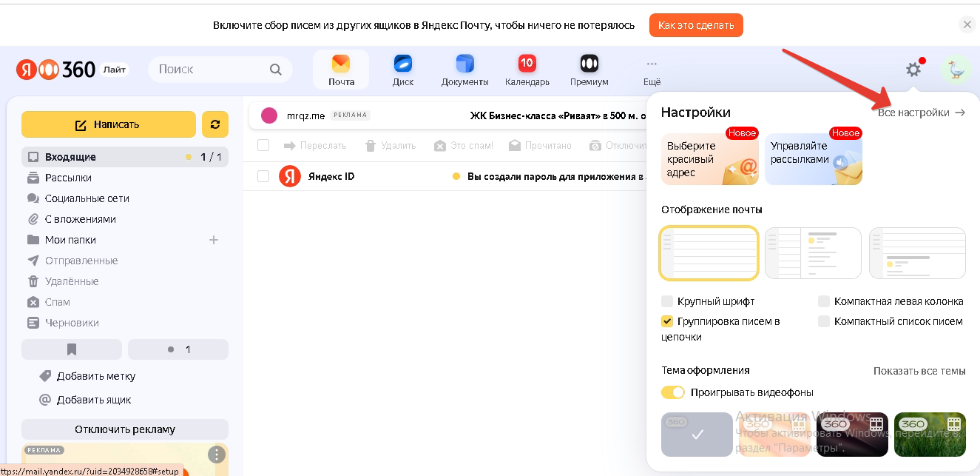
Task: Open the Управляйте рассылками card
Action: point(814,158)
